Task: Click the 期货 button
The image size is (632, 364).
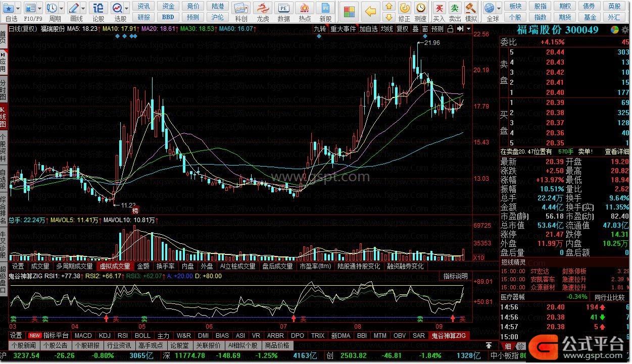Action: 565,17
